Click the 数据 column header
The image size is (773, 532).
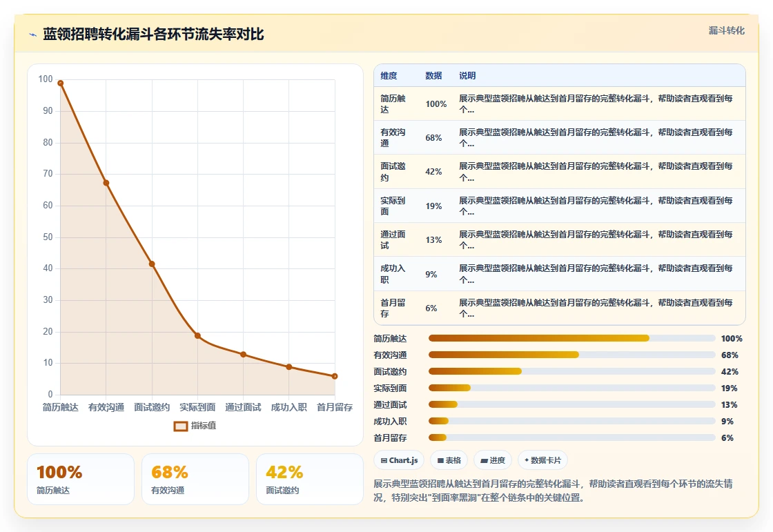pos(433,75)
